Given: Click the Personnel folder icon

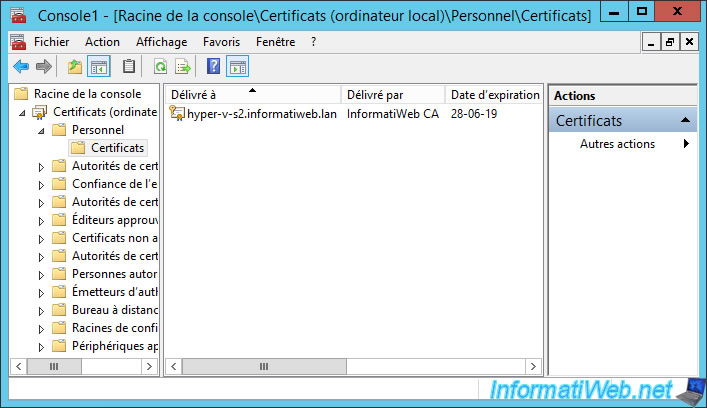Looking at the screenshot, I should tap(59, 130).
